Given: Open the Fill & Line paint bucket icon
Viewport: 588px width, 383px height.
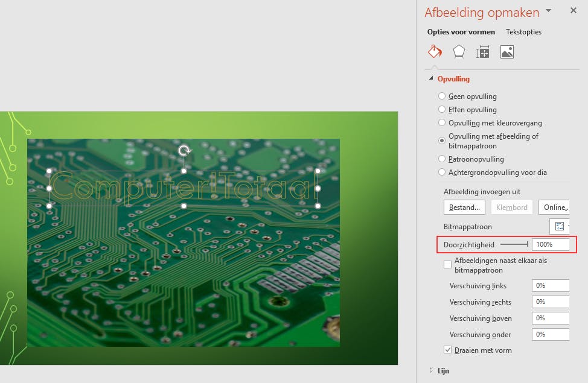Looking at the screenshot, I should 435,52.
